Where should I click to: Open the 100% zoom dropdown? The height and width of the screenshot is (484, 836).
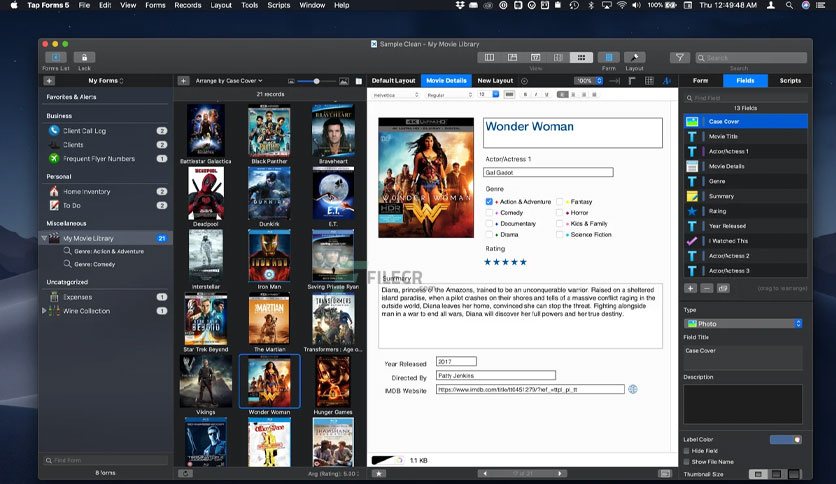(x=589, y=80)
